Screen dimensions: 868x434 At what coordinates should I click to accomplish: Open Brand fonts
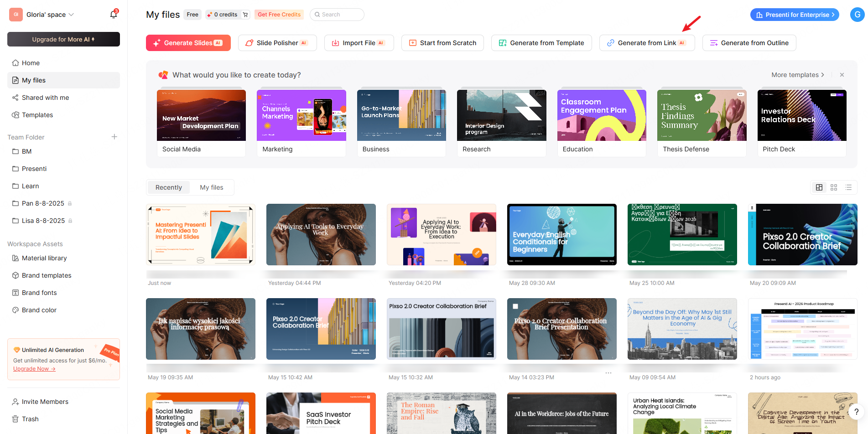(x=63, y=293)
